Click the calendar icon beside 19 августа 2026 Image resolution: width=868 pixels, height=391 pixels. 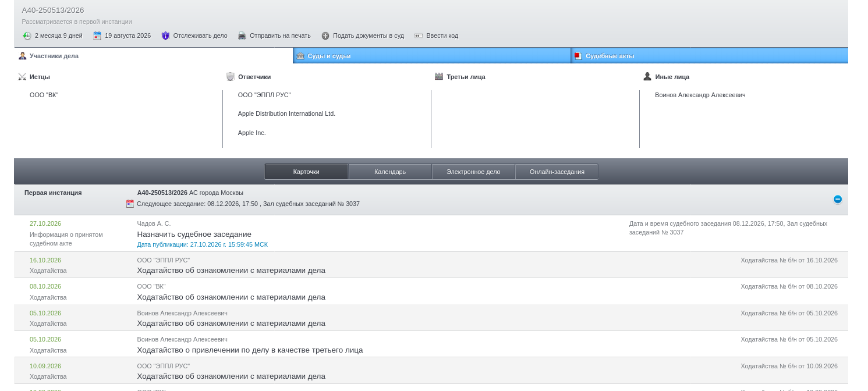coord(97,35)
